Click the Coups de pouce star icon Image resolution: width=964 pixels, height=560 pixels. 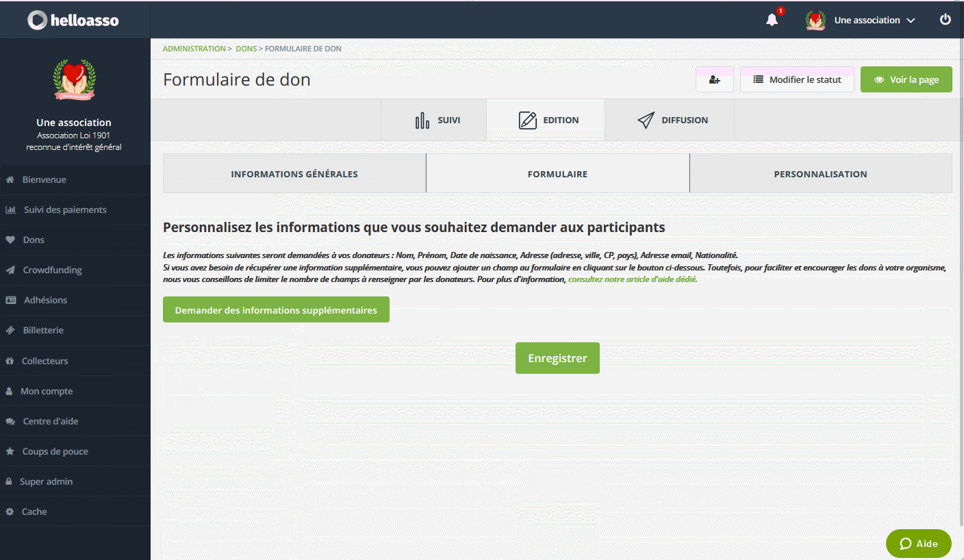pyautogui.click(x=10, y=451)
